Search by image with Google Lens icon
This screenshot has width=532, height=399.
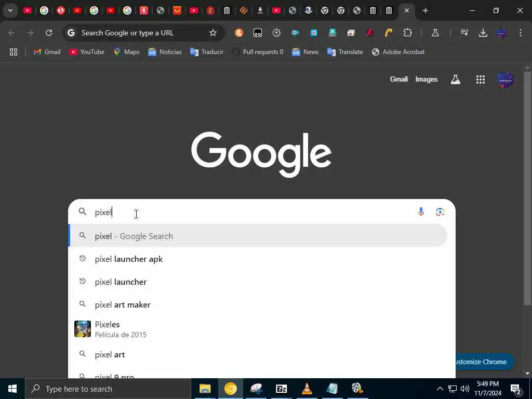440,212
